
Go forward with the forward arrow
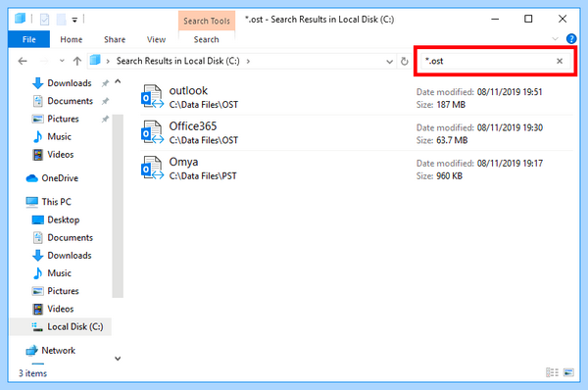44,61
